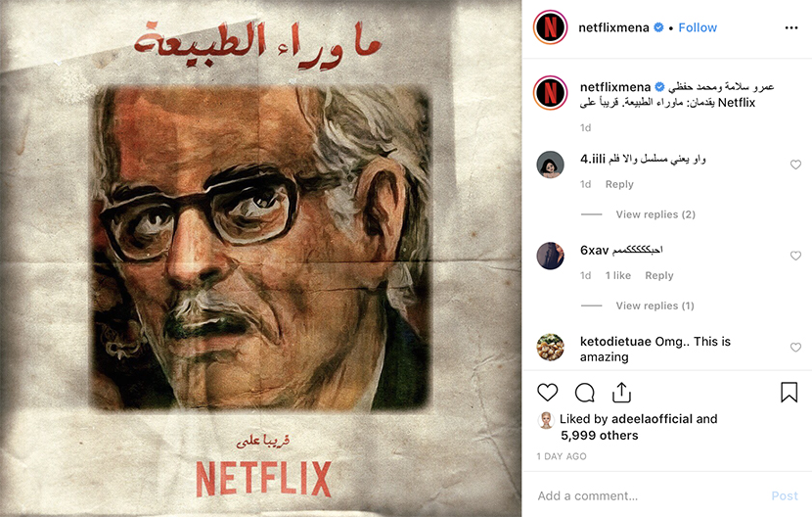Screen dimensions: 812x517
Task: Reply to the 4.iili comment
Action: point(619,184)
